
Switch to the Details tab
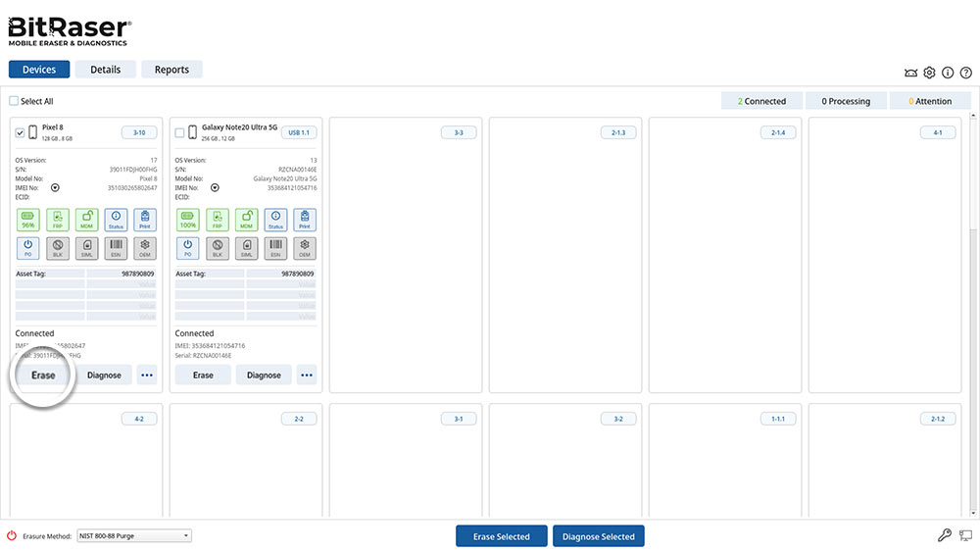tap(106, 70)
